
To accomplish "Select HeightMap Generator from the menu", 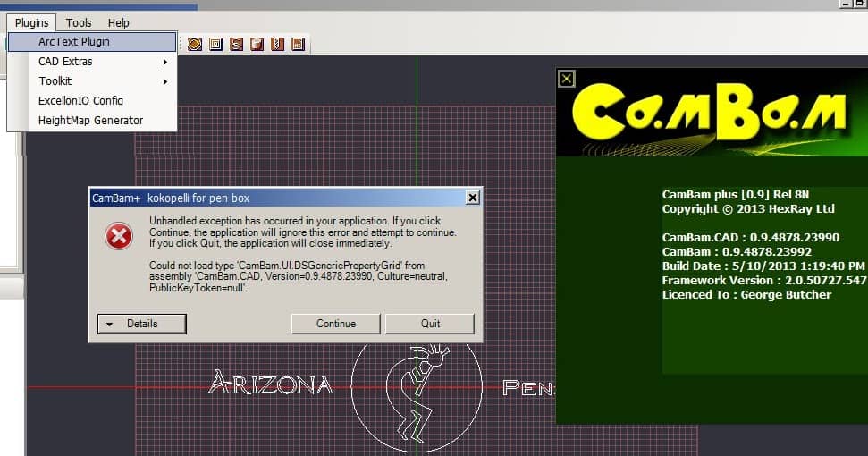I will [91, 121].
